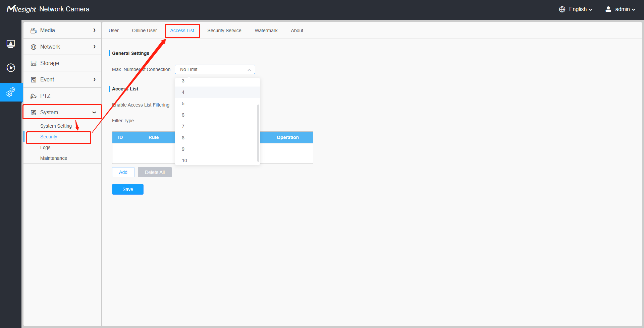Click the admin user avatar icon
The height and width of the screenshot is (328, 644).
pos(608,9)
